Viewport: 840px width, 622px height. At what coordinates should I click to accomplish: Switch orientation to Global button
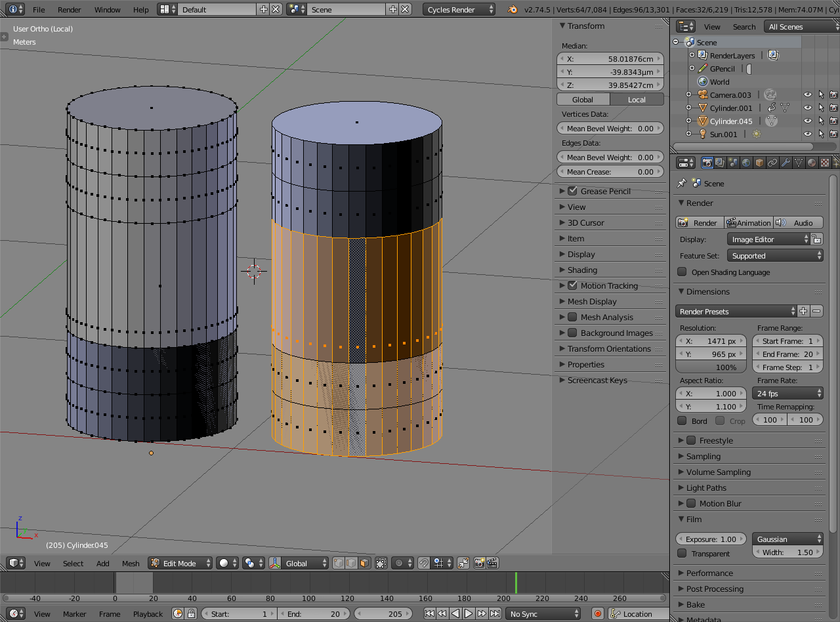tap(583, 100)
